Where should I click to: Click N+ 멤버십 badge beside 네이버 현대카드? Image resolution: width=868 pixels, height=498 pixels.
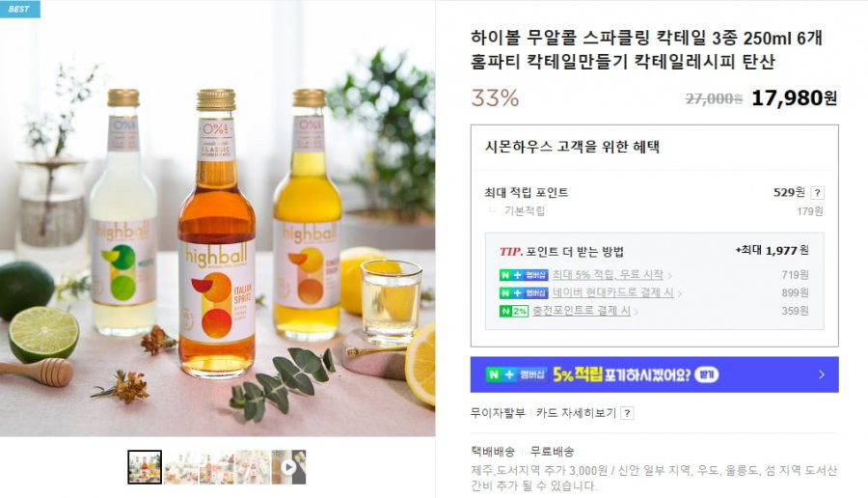[x=524, y=292]
